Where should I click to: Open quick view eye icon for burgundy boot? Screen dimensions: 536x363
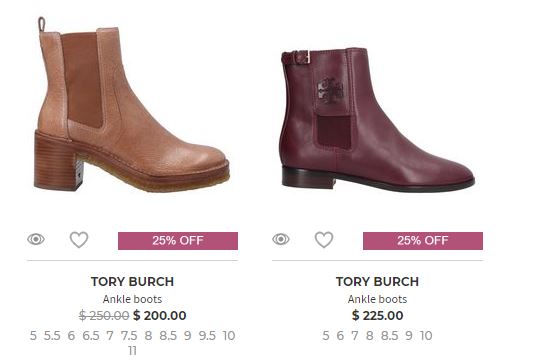point(281,239)
